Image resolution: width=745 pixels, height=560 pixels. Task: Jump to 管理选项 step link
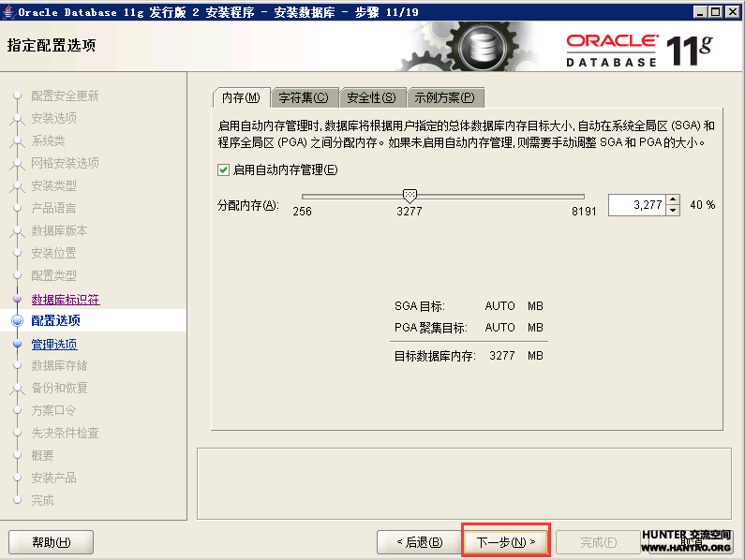[x=54, y=344]
